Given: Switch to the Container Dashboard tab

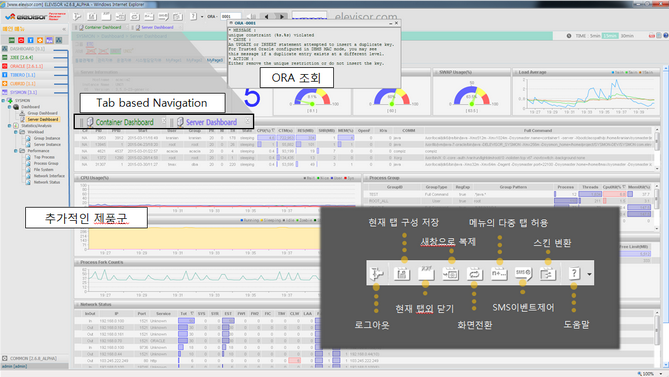Looking at the screenshot, I should 103,27.
